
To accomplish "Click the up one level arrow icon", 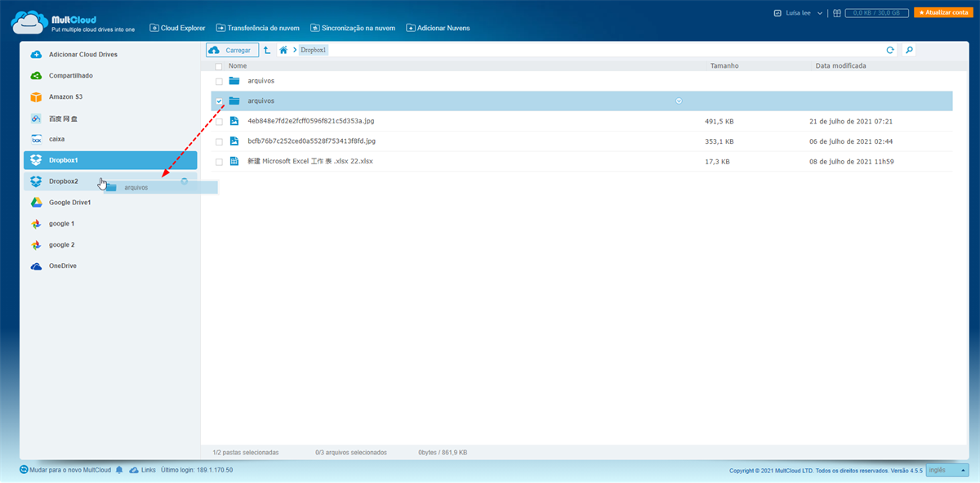I will (x=267, y=50).
